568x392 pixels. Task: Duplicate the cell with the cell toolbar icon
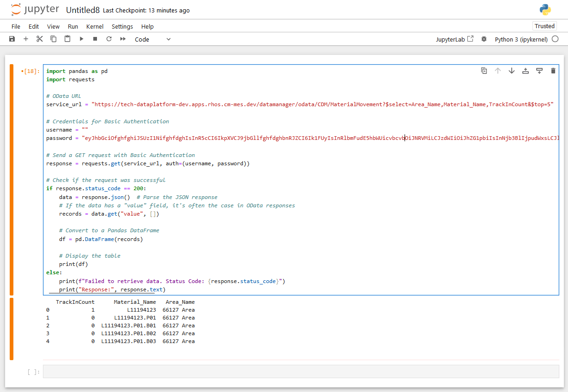[484, 71]
